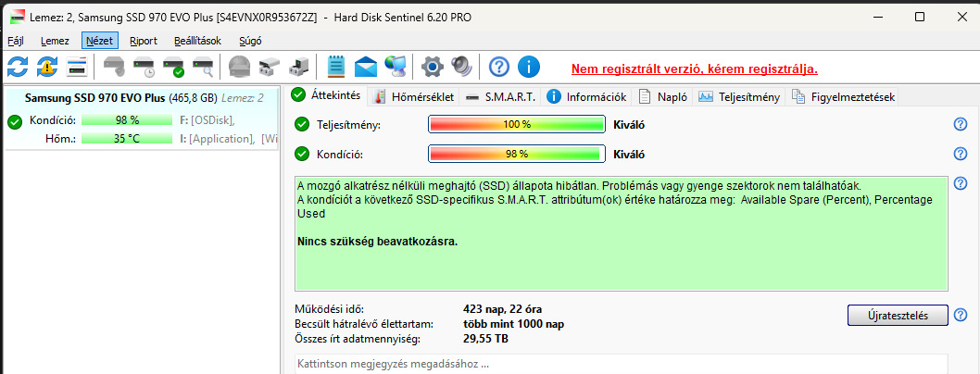Open the Információk tab

pyautogui.click(x=587, y=97)
